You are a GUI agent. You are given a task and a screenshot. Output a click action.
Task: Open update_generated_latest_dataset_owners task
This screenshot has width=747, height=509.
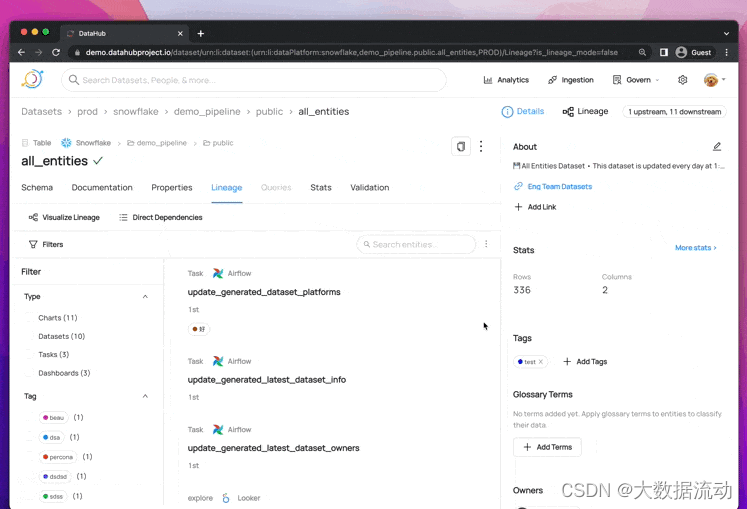(273, 448)
